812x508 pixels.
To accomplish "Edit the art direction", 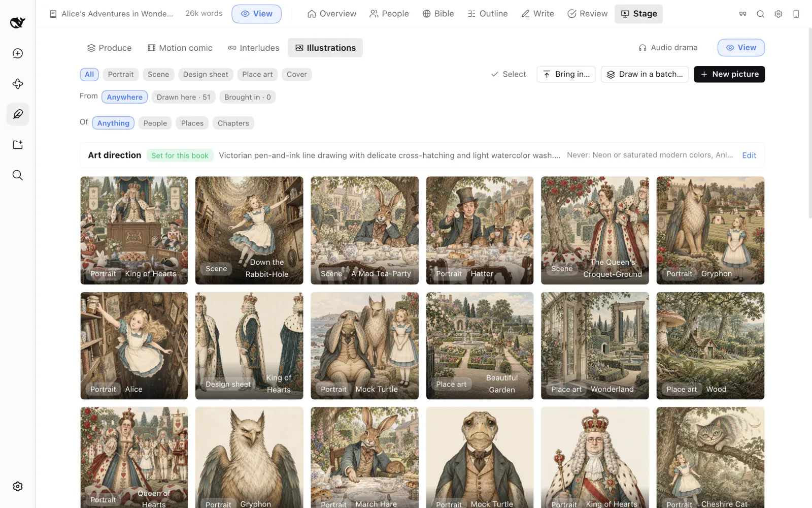I will tap(749, 155).
